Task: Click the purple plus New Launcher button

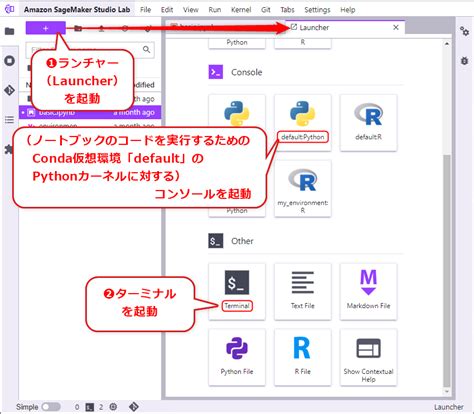Action: [x=46, y=28]
